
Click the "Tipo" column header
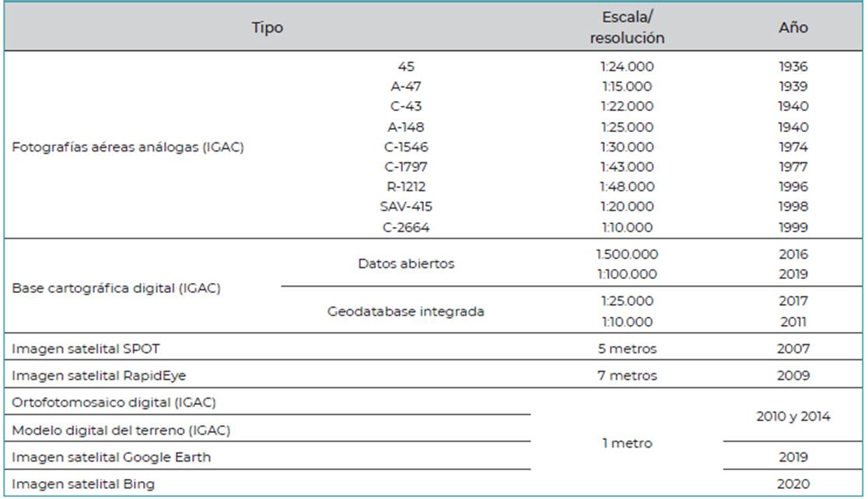pyautogui.click(x=267, y=28)
